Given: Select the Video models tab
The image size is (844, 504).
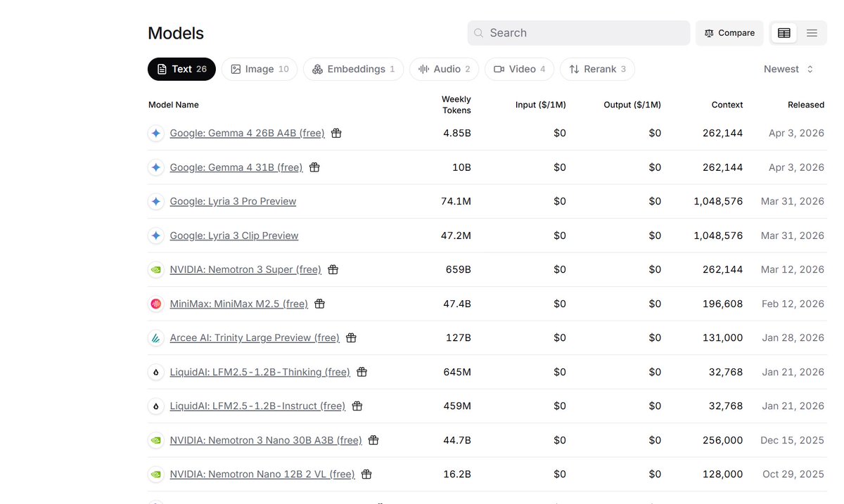Looking at the screenshot, I should 520,69.
